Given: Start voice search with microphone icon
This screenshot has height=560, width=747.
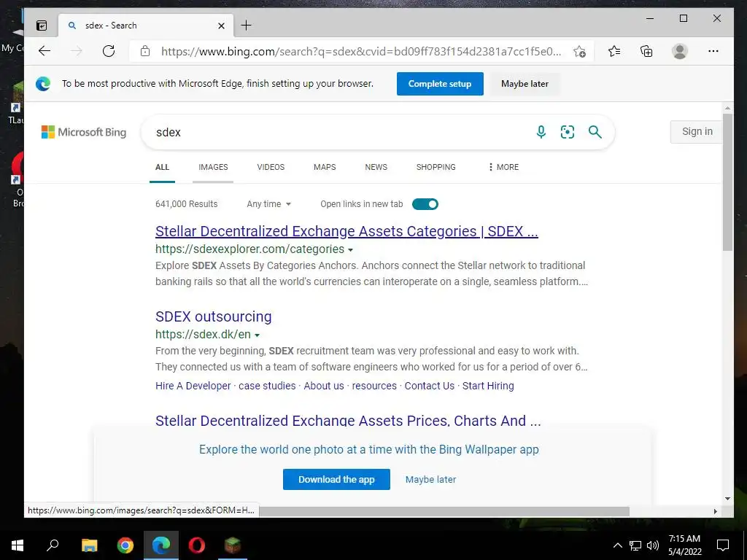Looking at the screenshot, I should [x=541, y=132].
